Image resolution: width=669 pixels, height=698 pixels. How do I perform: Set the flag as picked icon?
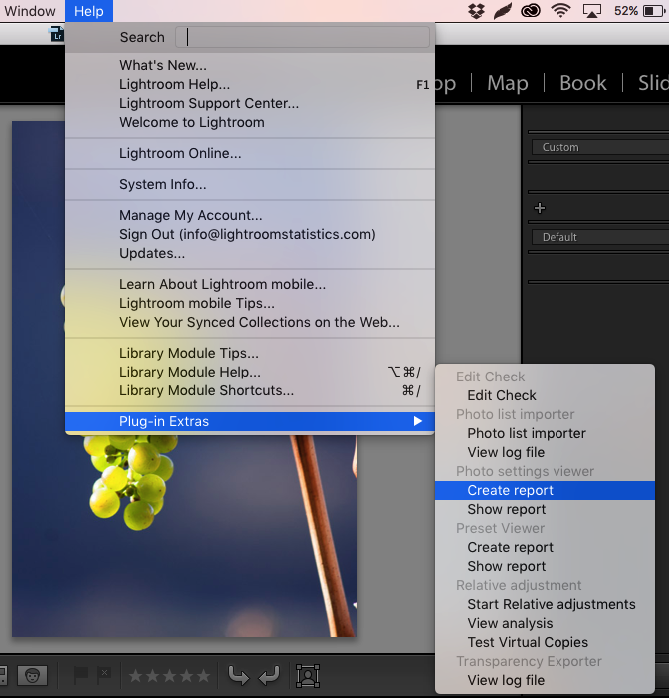(x=81, y=676)
